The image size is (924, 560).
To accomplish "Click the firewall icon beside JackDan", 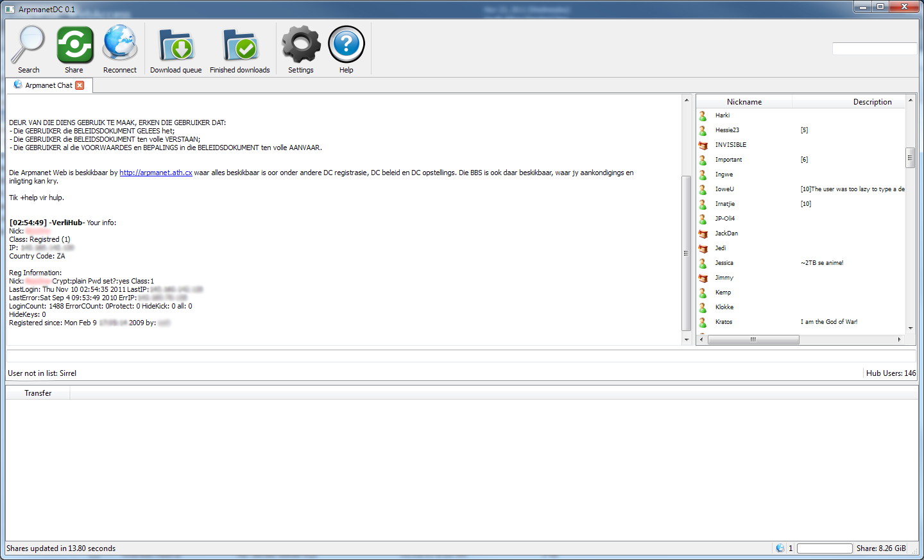I will pos(703,233).
